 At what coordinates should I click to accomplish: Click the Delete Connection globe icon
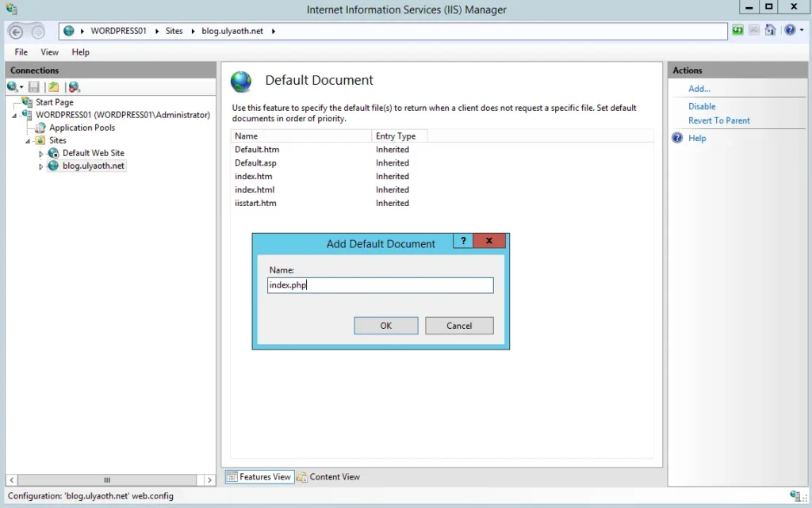[74, 87]
